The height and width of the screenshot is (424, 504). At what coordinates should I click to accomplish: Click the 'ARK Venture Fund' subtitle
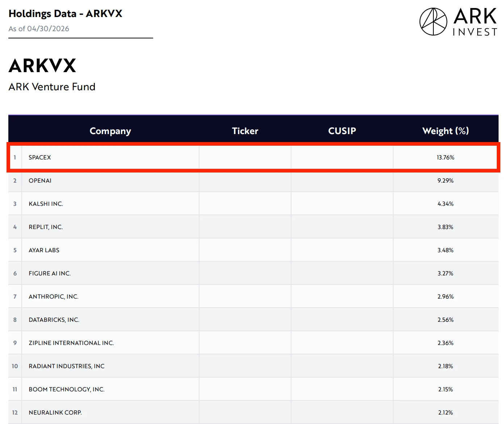pos(52,87)
